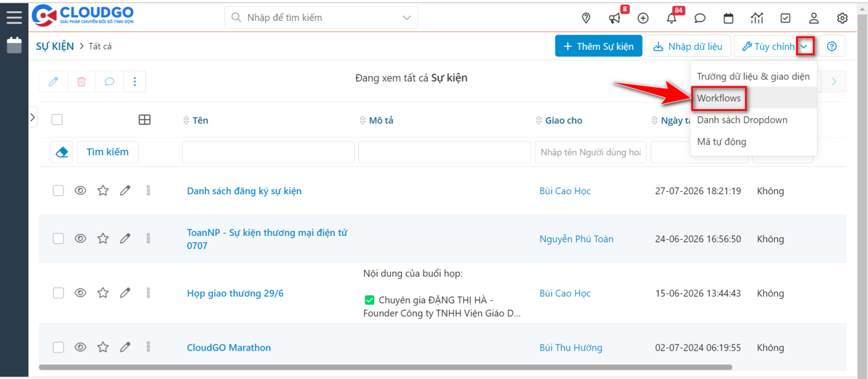Image resolution: width=868 pixels, height=379 pixels.
Task: Select Workflows from the customization menu
Action: (x=719, y=98)
